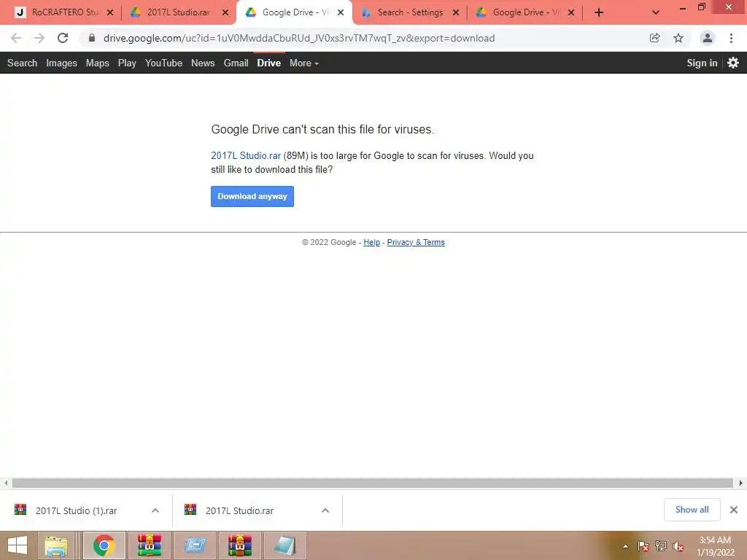Viewport: 747px width, 560px height.
Task: Click the muted volume tray icon
Action: 678,546
